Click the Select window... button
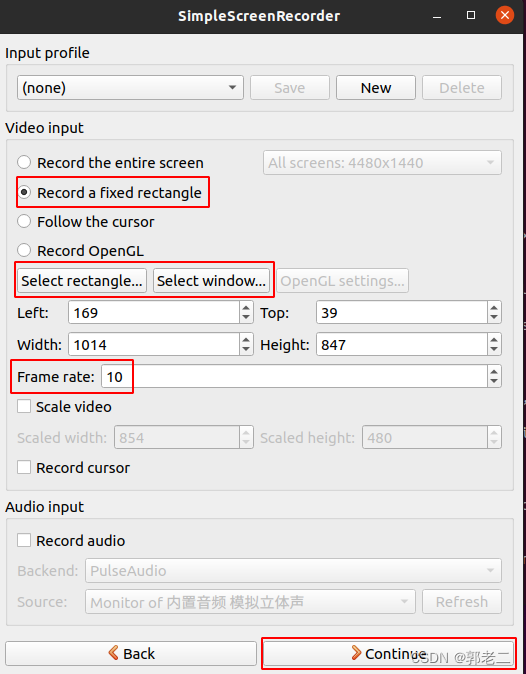526x674 pixels. coord(211,281)
